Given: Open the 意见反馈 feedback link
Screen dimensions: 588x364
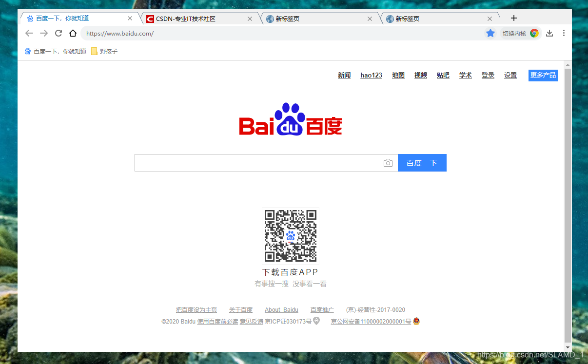Looking at the screenshot, I should point(252,322).
